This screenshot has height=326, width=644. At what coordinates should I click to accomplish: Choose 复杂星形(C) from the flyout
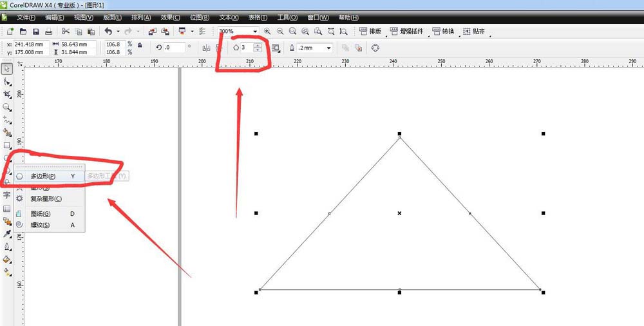(x=50, y=198)
